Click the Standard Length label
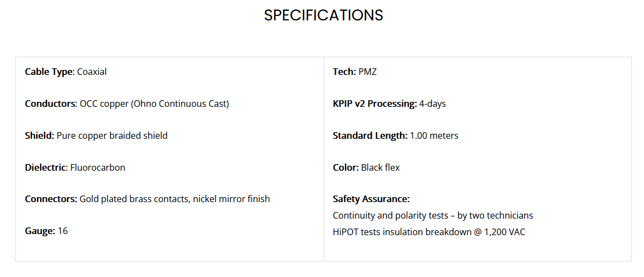 (x=370, y=135)
